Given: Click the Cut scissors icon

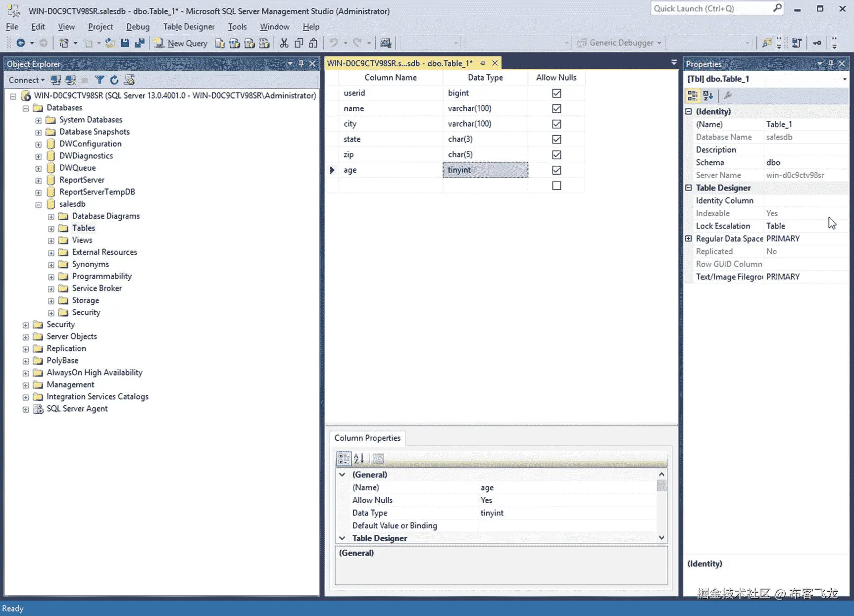Looking at the screenshot, I should point(284,43).
